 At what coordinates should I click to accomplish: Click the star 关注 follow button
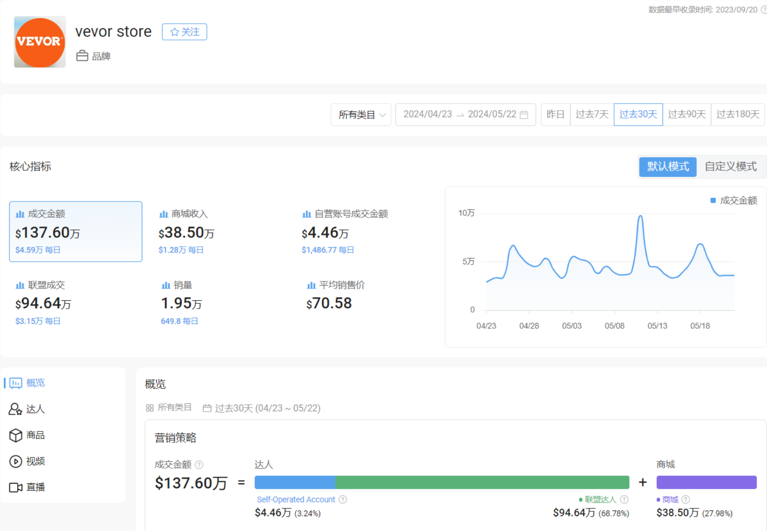[x=184, y=32]
